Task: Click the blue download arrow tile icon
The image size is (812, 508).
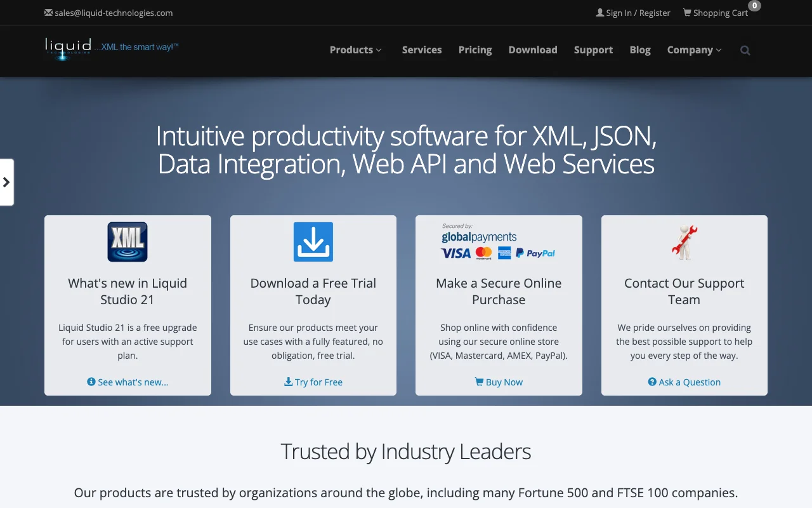Action: (313, 242)
